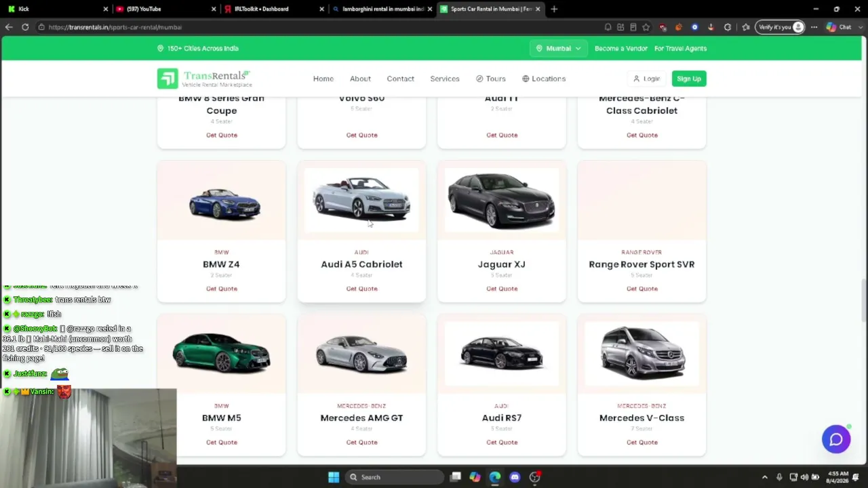Close the Kick tab

click(105, 9)
